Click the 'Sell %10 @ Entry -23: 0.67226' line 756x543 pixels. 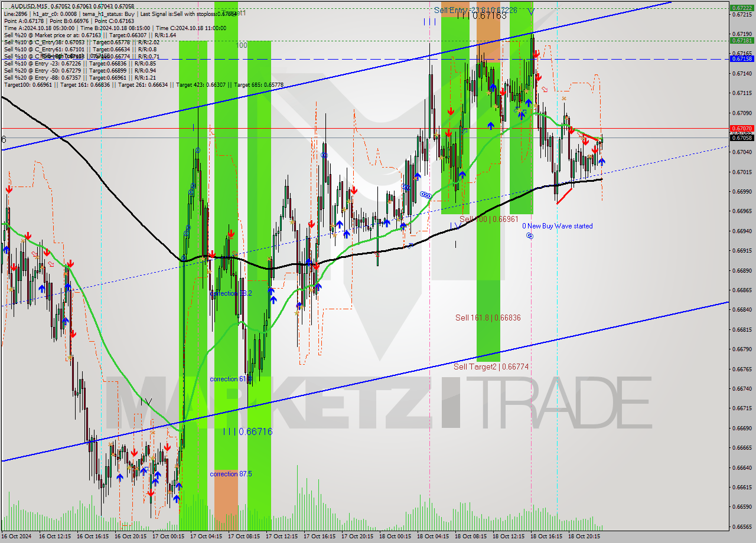[x=80, y=64]
